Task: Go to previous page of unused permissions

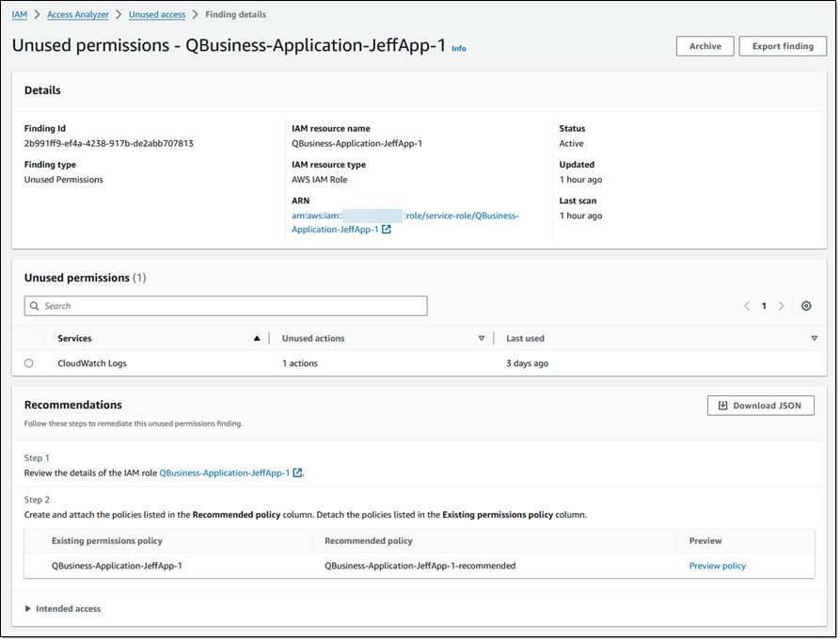Action: (x=747, y=306)
